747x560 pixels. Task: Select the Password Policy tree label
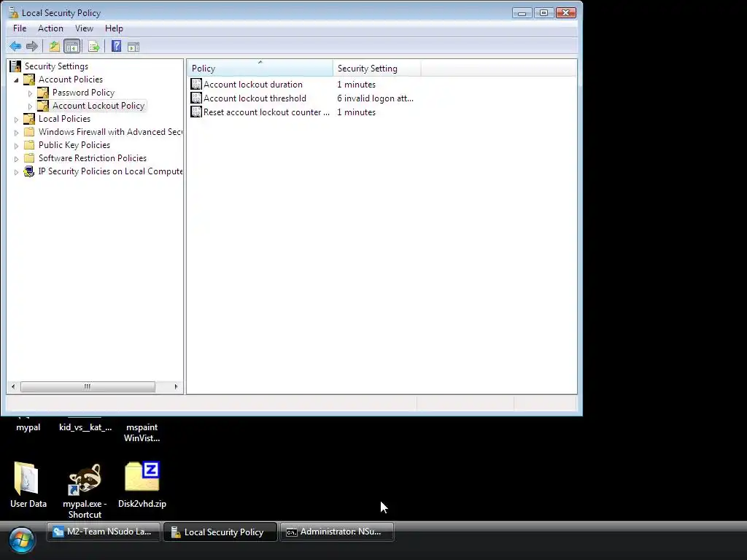coord(83,93)
